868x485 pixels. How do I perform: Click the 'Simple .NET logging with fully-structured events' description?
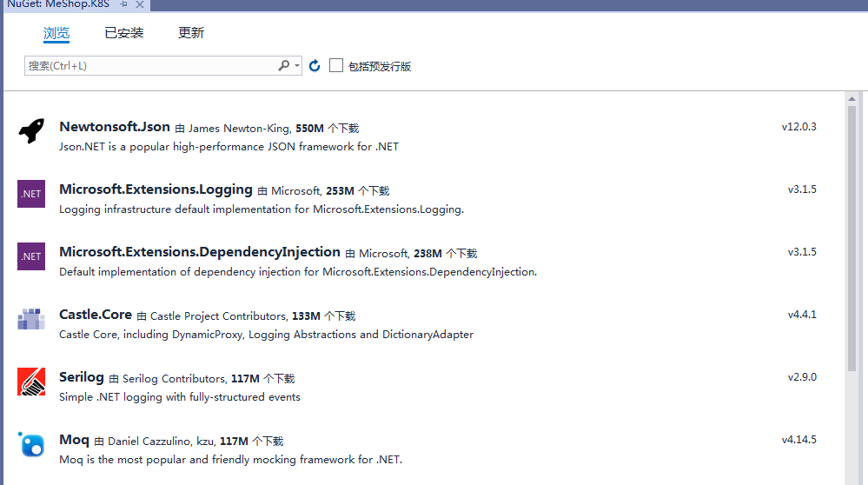coord(180,397)
